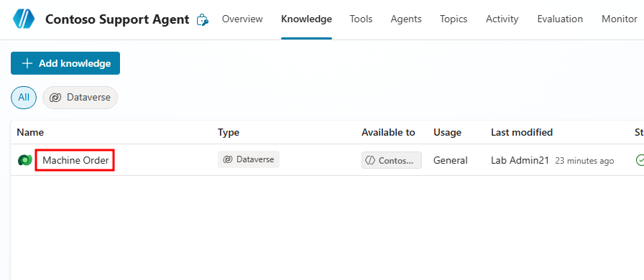The height and width of the screenshot is (280, 644).
Task: Click the Add knowledge button
Action: click(x=65, y=63)
